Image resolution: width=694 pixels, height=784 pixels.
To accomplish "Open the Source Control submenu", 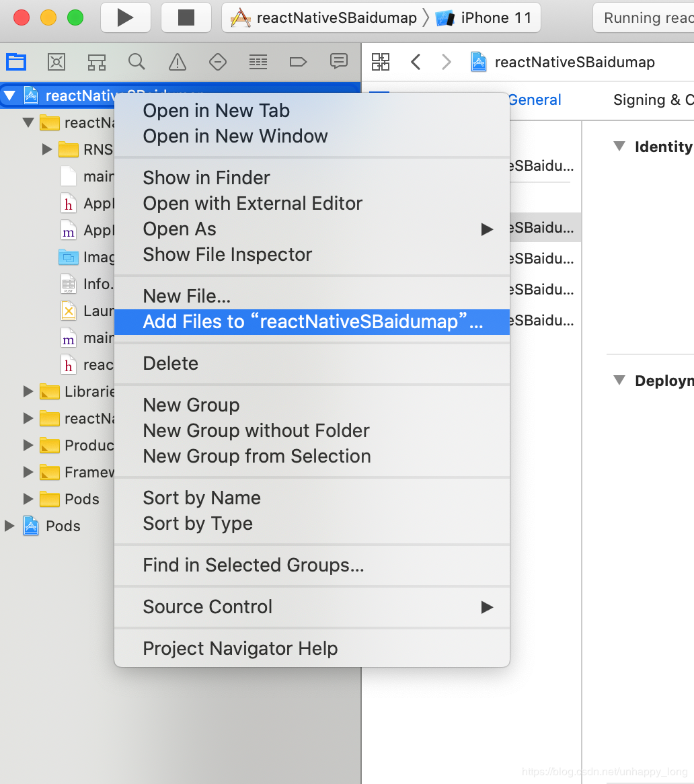I will [x=312, y=606].
